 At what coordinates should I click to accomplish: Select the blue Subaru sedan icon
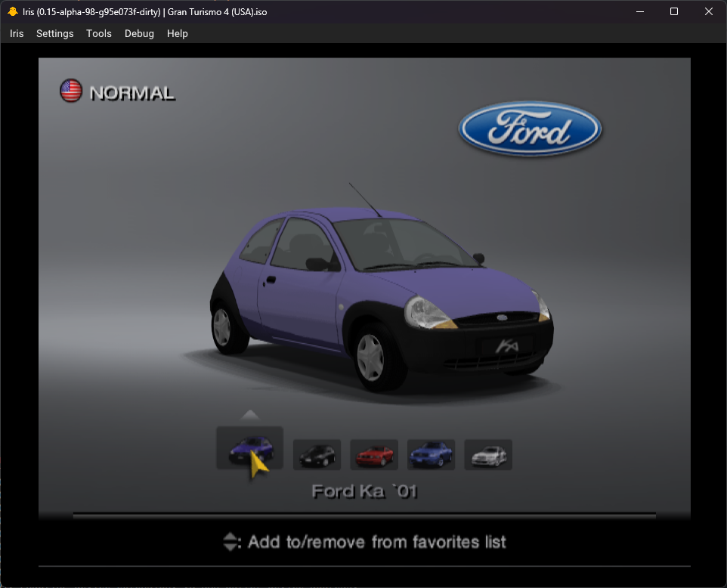[431, 454]
